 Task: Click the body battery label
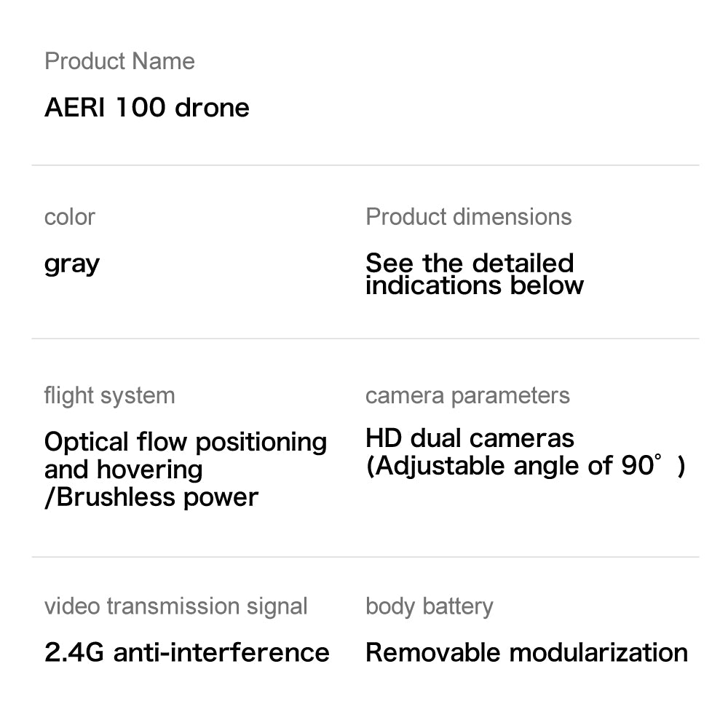tap(430, 607)
